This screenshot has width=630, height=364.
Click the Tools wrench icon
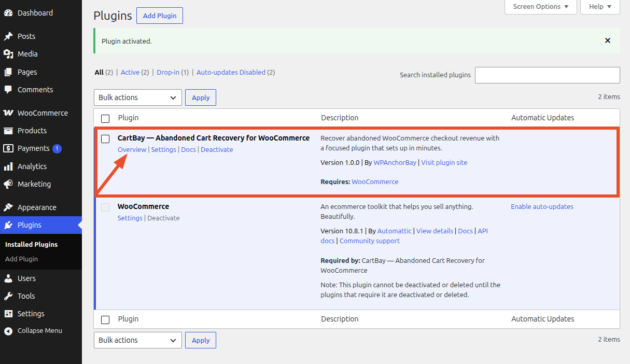[x=8, y=296]
